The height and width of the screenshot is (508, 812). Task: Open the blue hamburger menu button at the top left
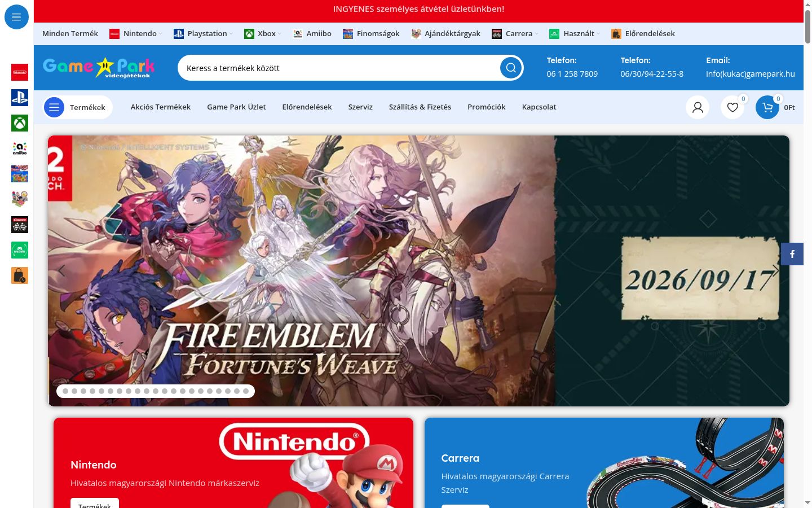(16, 17)
